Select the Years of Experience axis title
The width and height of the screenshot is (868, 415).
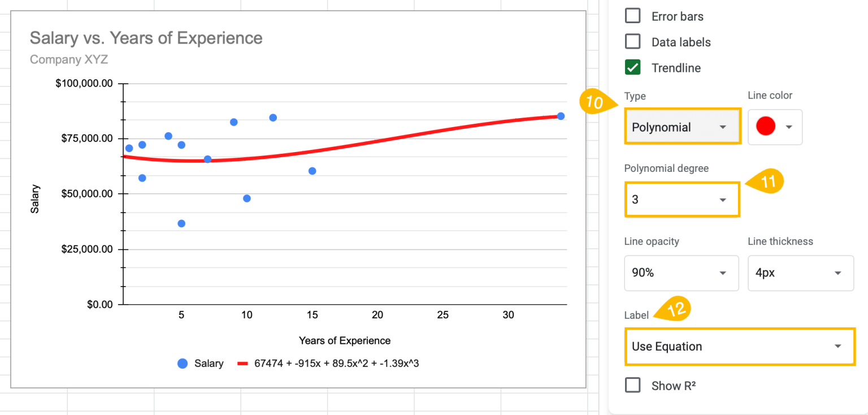tap(344, 340)
